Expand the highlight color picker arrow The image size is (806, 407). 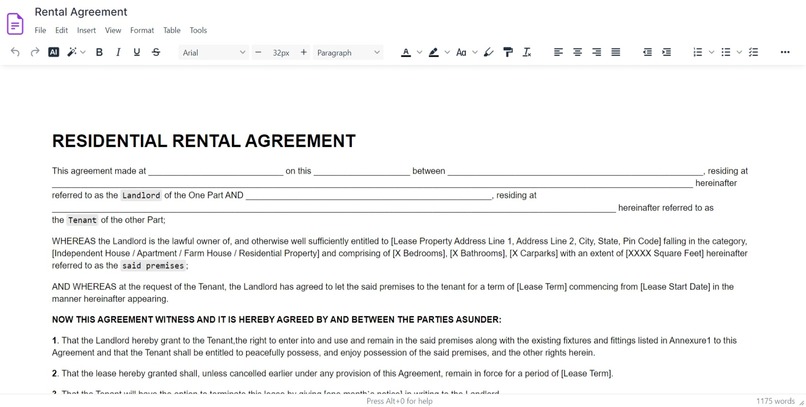coord(447,52)
